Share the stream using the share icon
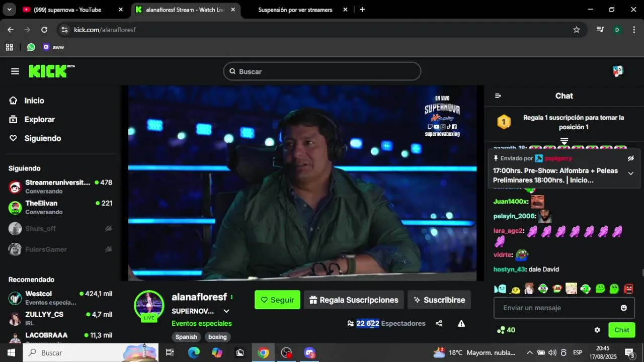Image resolution: width=644 pixels, height=362 pixels. point(439,323)
